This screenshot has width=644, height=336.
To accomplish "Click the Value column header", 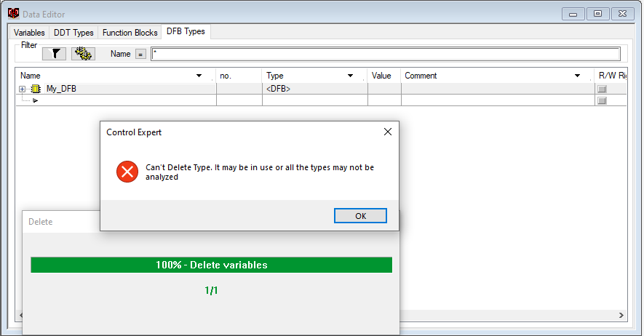I will coord(383,76).
